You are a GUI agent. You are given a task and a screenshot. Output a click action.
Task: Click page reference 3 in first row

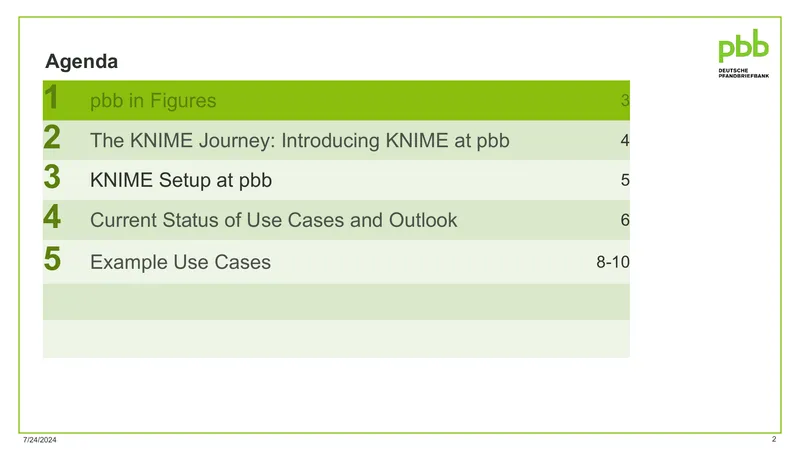click(x=625, y=101)
